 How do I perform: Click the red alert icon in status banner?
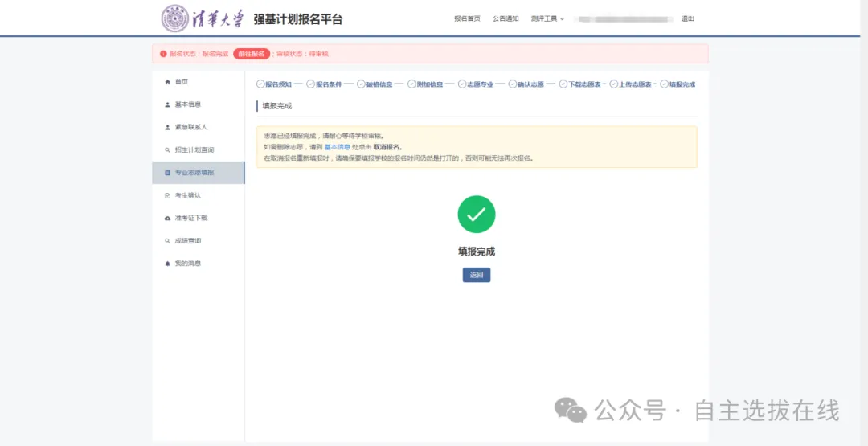point(163,54)
